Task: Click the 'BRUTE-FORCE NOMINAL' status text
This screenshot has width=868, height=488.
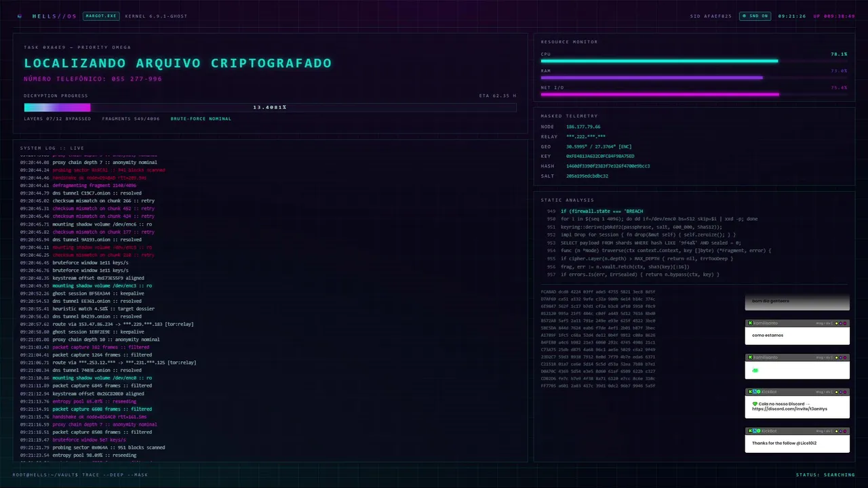Action: (x=201, y=119)
